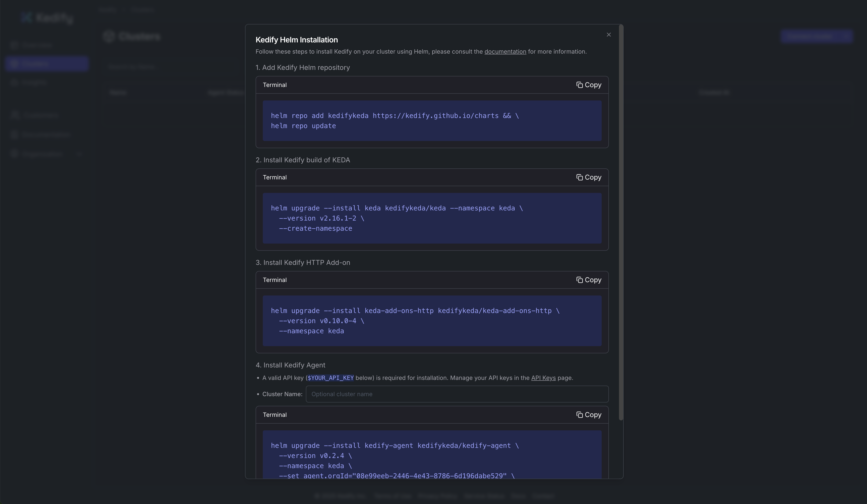Copy the HTTP Add-on install command
The image size is (867, 504).
[x=589, y=280]
